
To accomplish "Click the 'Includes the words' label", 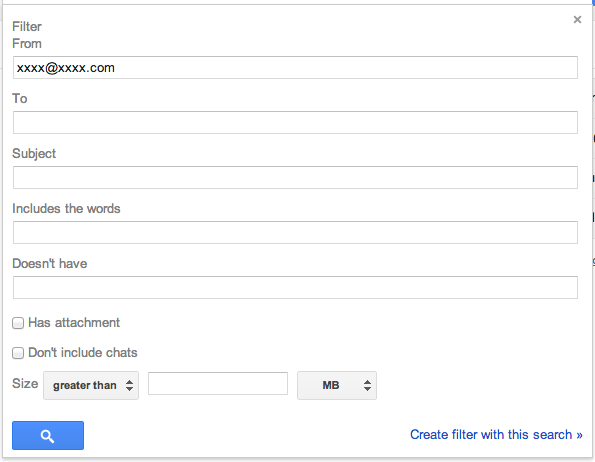I will (66, 209).
